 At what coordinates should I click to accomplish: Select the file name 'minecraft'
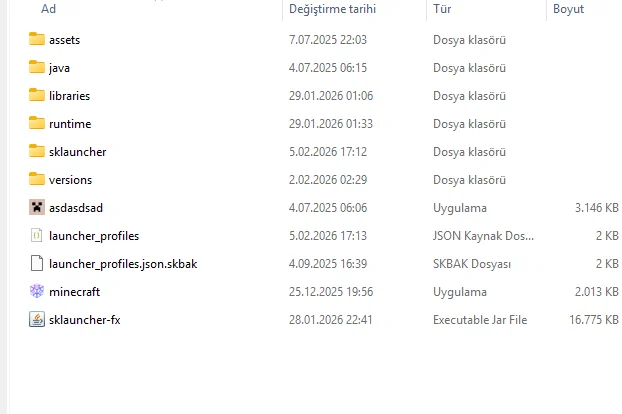point(75,292)
